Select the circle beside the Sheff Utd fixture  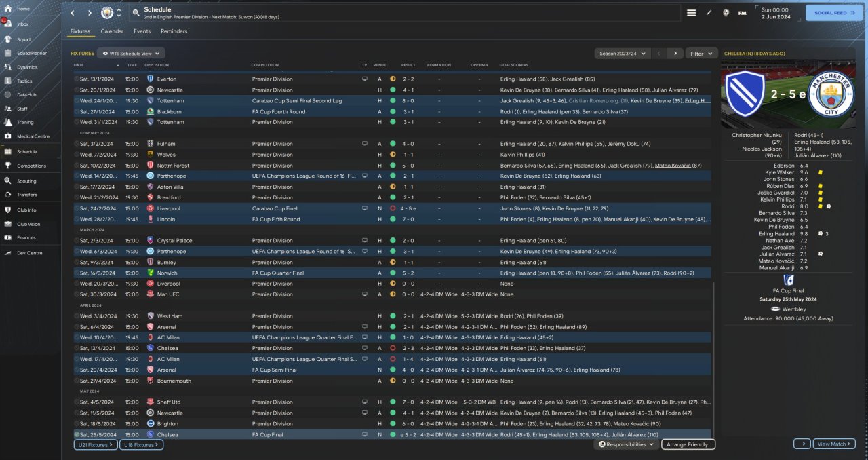[77, 402]
